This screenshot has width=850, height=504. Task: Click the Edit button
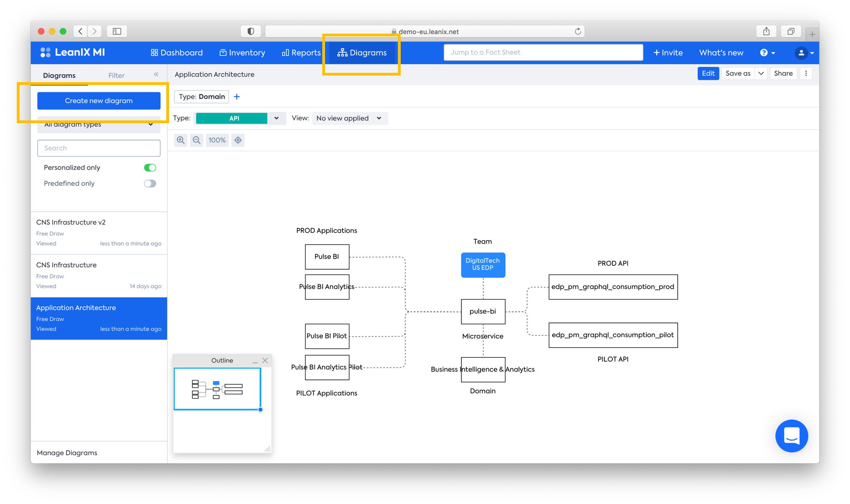point(708,73)
